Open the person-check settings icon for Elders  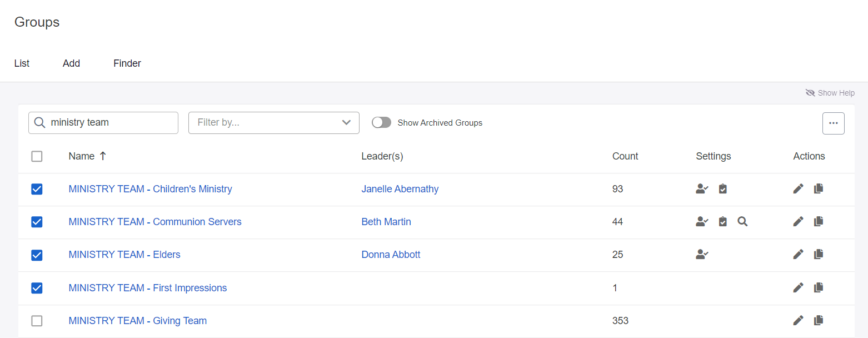coord(702,254)
